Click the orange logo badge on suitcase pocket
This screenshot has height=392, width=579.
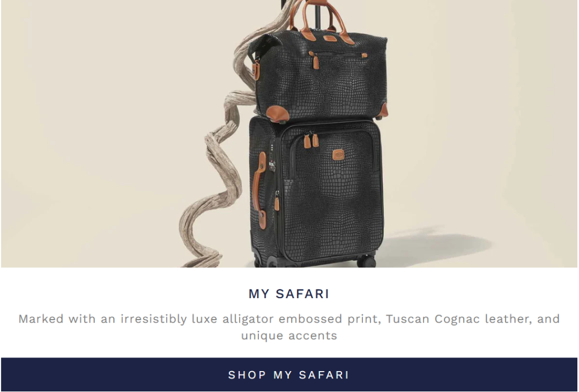click(338, 155)
